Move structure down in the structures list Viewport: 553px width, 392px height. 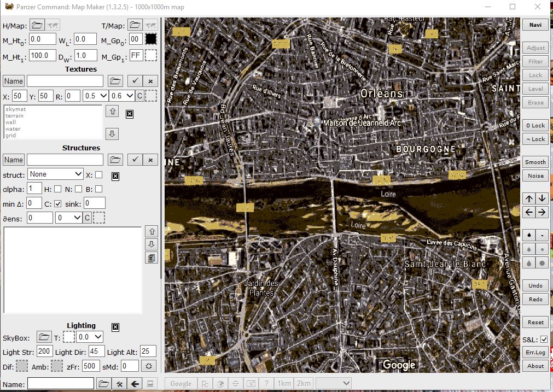[152, 244]
